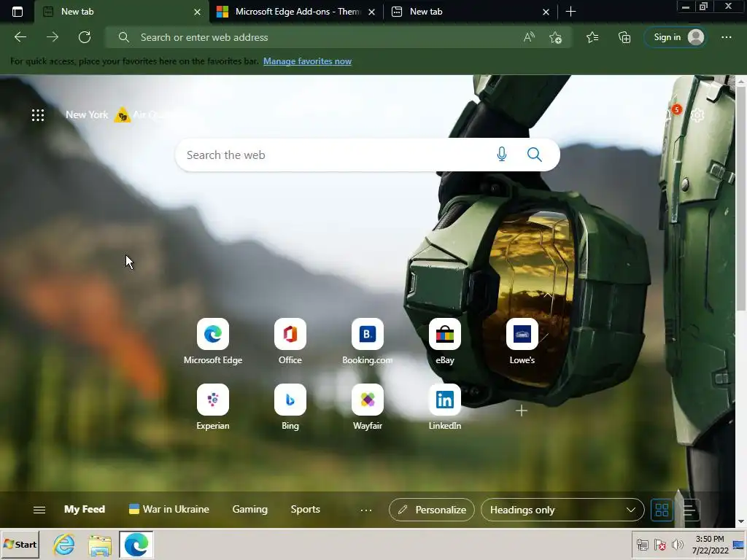Screen dimensions: 747x560
Task: Switch feed to grid view
Action: coord(662,510)
